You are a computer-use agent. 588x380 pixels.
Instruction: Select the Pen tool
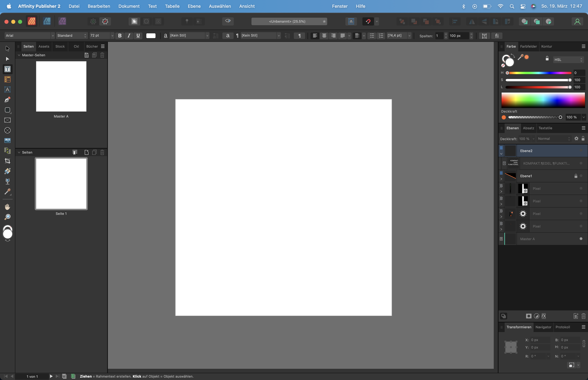tap(7, 100)
